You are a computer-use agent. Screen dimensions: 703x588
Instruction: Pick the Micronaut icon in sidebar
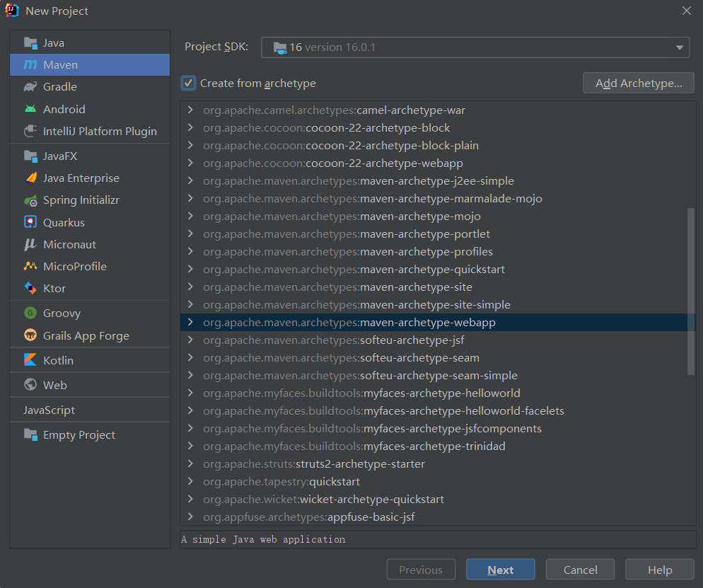(30, 244)
